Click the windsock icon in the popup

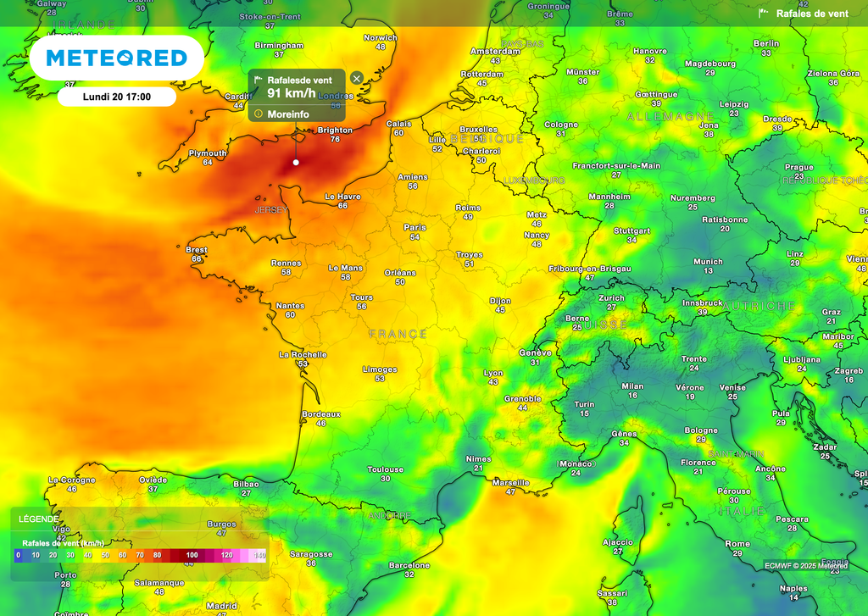[259, 80]
